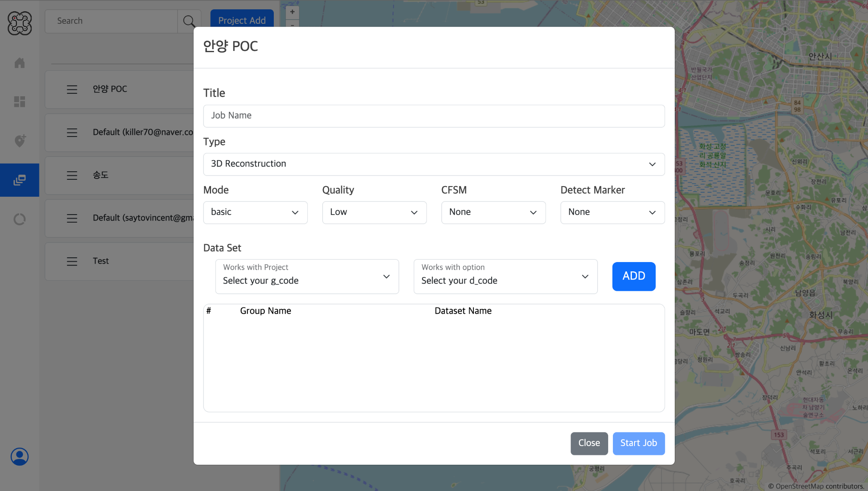This screenshot has height=491, width=868.
Task: Click the active blue layers icon in sidebar
Action: [19, 180]
